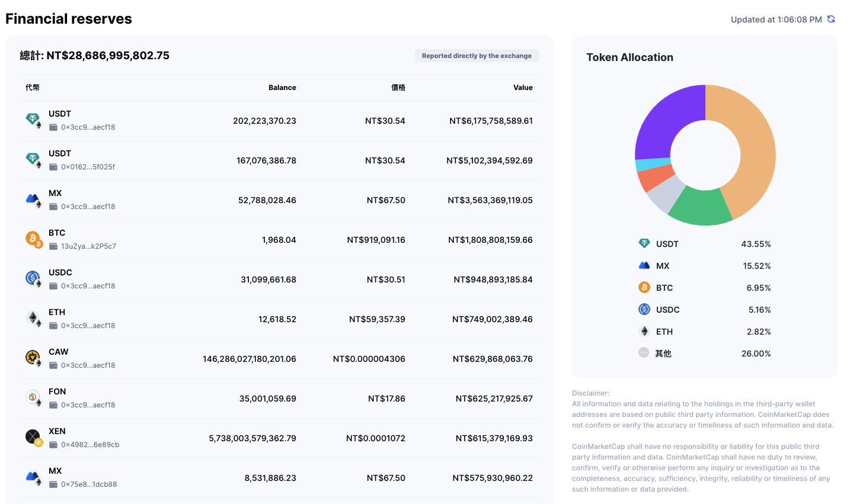Click the wallet icon beside address 13uZya...k2P5c7
The width and height of the screenshot is (853, 504).
[53, 246]
